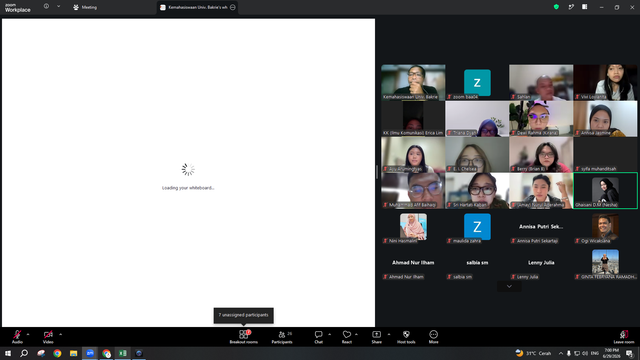
Task: Select Erica Lim's video tile
Action: (x=413, y=118)
